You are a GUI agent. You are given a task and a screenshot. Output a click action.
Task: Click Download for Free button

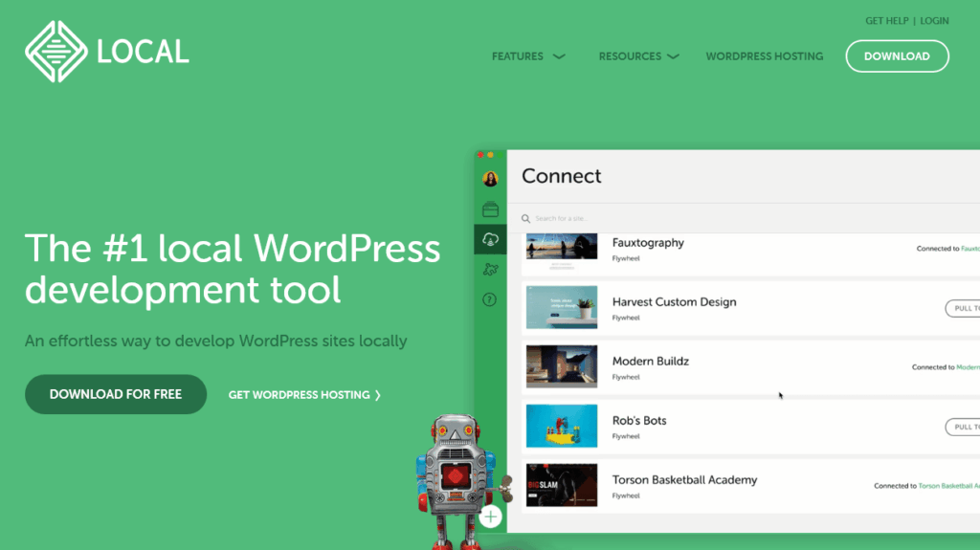coord(116,394)
